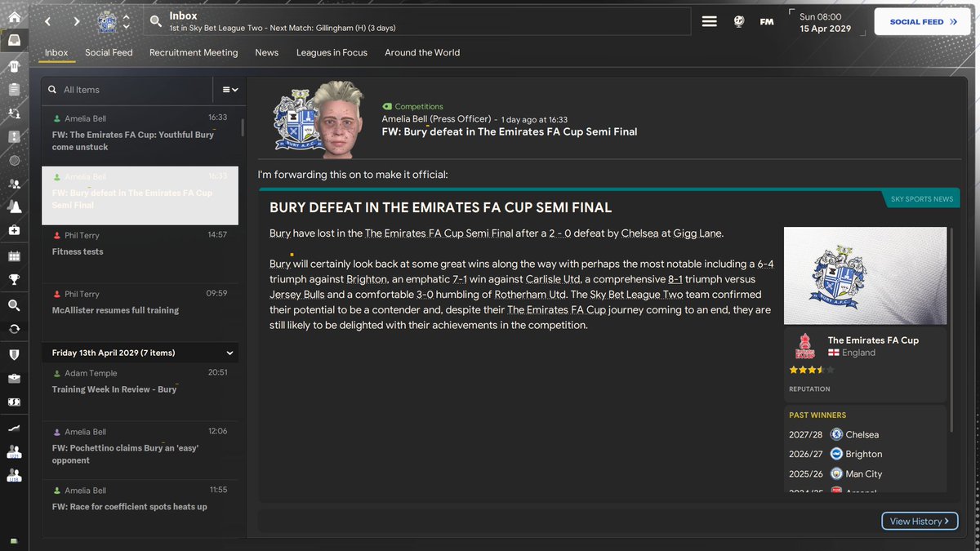Image resolution: width=980 pixels, height=551 pixels.
Task: Click the View History button
Action: (920, 521)
